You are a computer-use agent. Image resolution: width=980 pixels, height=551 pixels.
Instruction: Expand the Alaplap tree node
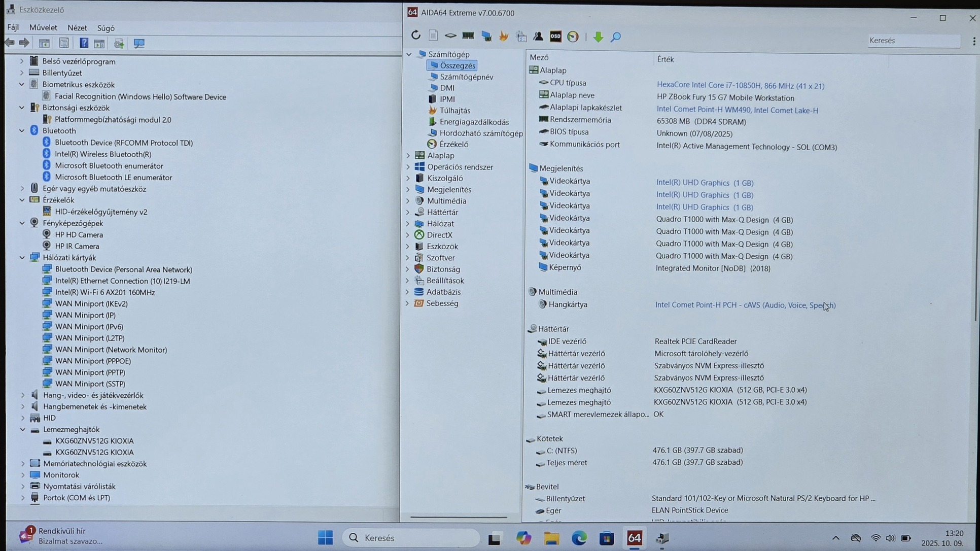click(x=408, y=156)
